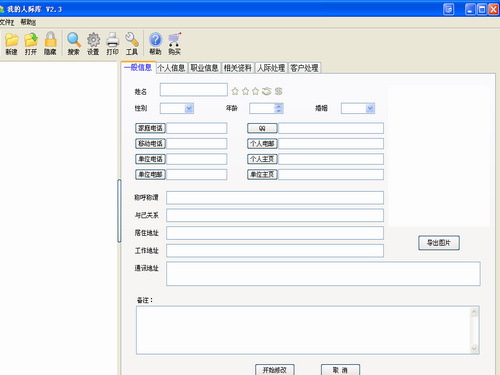The height and width of the screenshot is (375, 500).
Task: Switch to the 个人信息 tab
Action: coord(171,68)
